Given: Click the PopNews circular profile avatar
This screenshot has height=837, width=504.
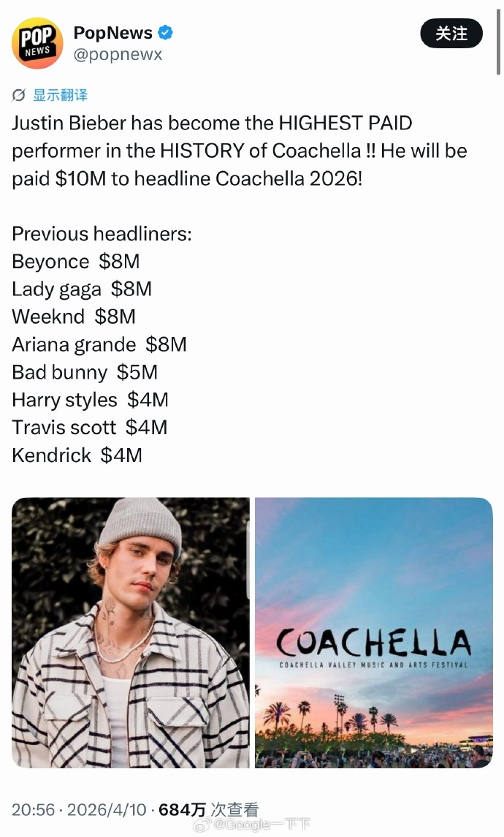Looking at the screenshot, I should click(x=37, y=42).
